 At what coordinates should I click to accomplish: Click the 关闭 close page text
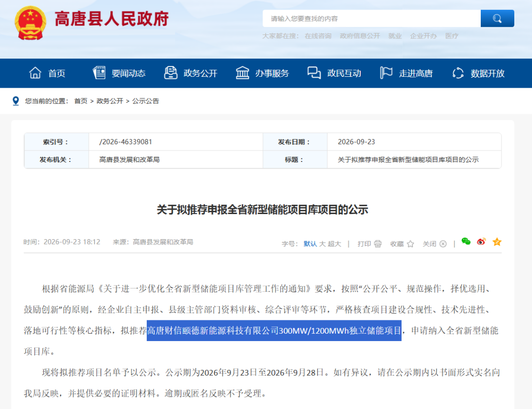[429, 244]
